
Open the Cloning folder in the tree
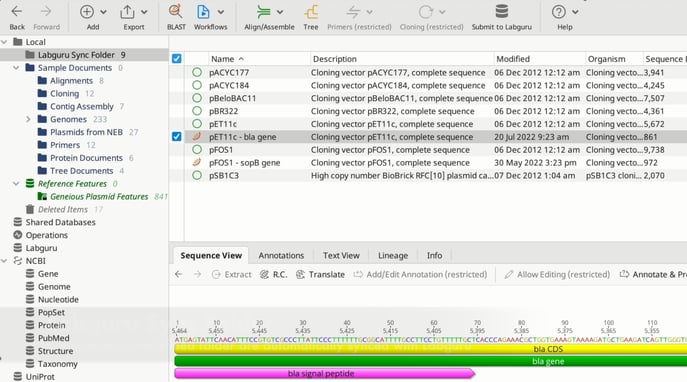(x=64, y=93)
